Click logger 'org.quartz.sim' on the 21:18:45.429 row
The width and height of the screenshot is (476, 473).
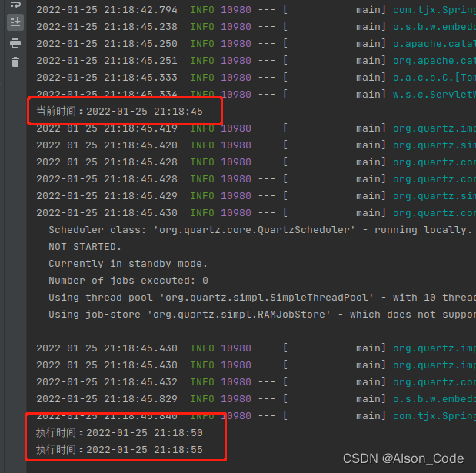click(x=434, y=196)
